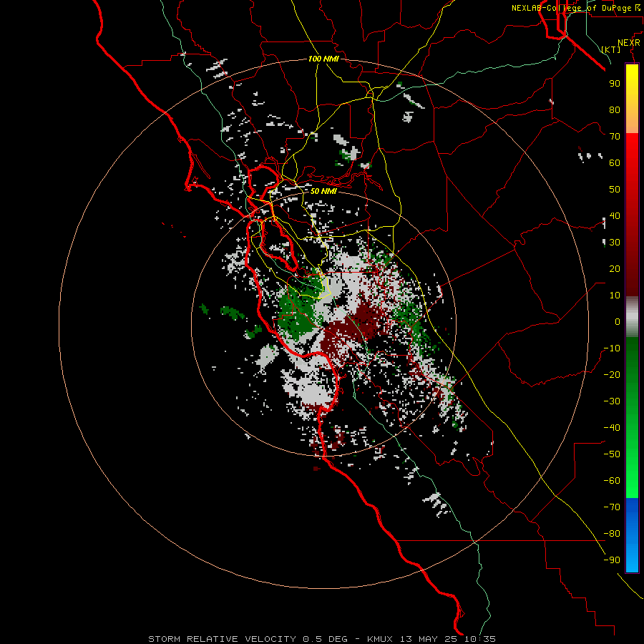
Task: Click the 100 NMI range ring label
Action: (323, 59)
